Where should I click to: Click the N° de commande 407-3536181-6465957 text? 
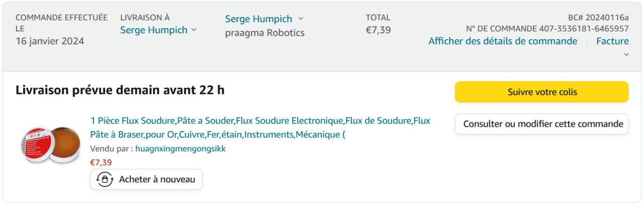pyautogui.click(x=547, y=29)
